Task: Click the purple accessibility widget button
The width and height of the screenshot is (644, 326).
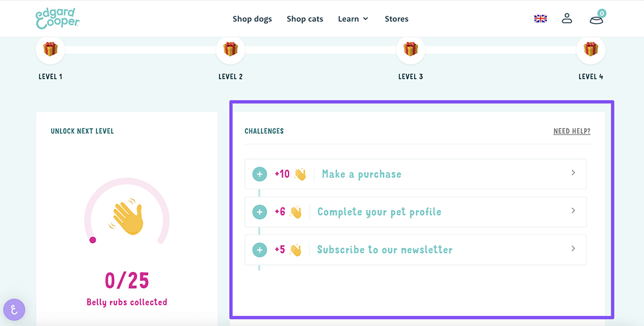Action: pos(14,309)
